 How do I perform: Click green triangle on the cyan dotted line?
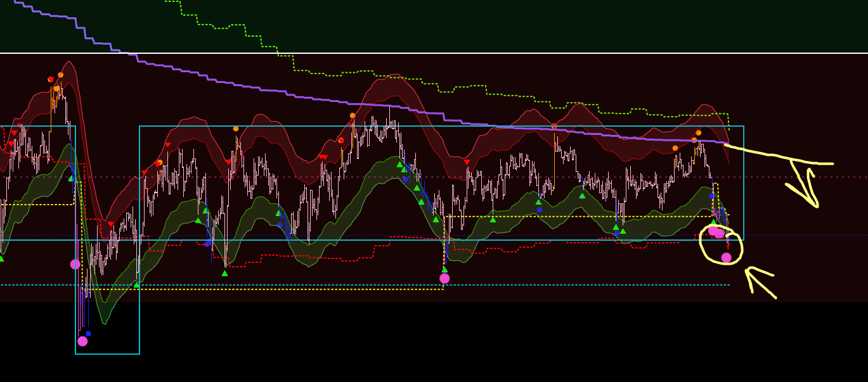point(136,285)
